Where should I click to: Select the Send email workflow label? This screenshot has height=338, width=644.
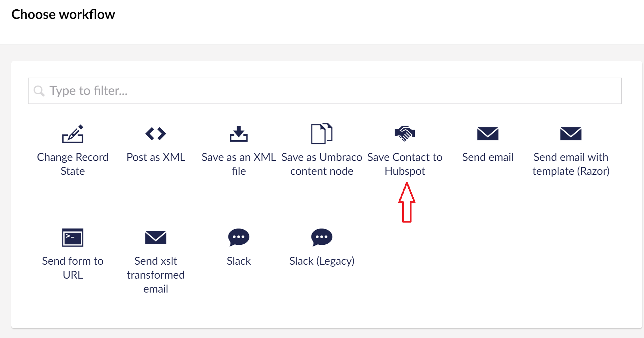point(488,157)
